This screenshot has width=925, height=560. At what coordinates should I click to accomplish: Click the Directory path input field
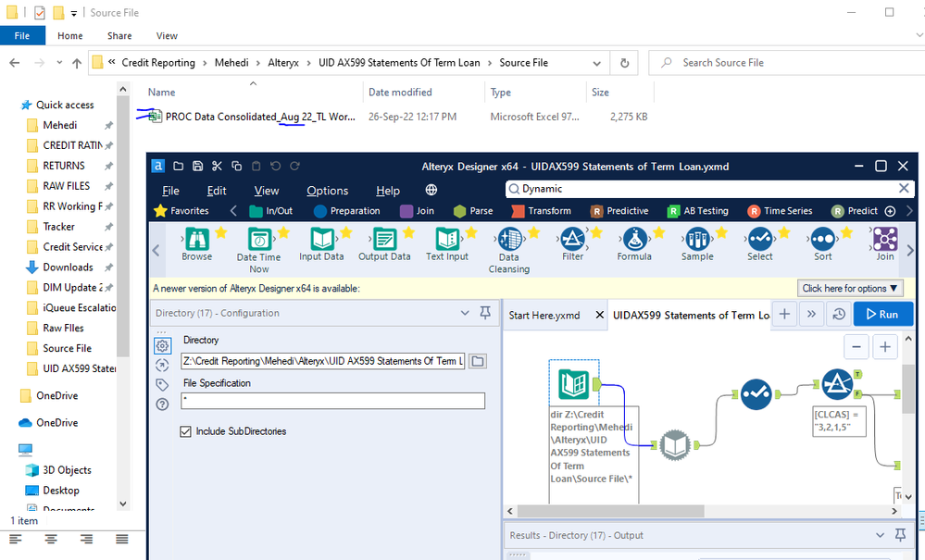[323, 361]
